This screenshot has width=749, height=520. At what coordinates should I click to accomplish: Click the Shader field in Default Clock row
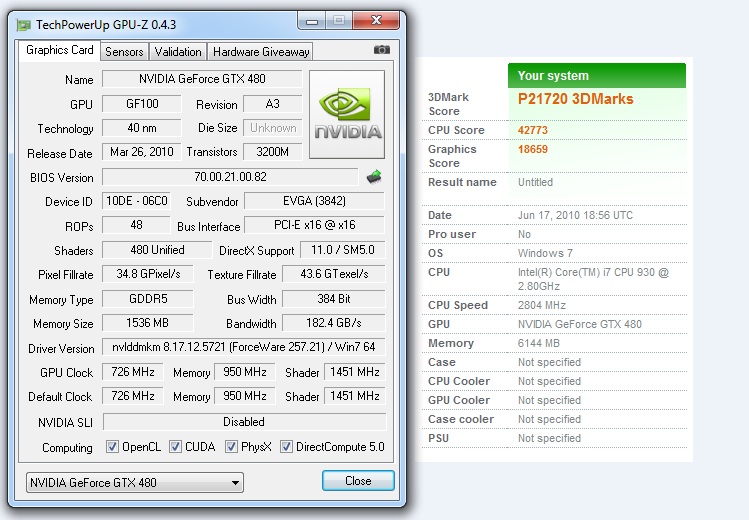(x=354, y=396)
